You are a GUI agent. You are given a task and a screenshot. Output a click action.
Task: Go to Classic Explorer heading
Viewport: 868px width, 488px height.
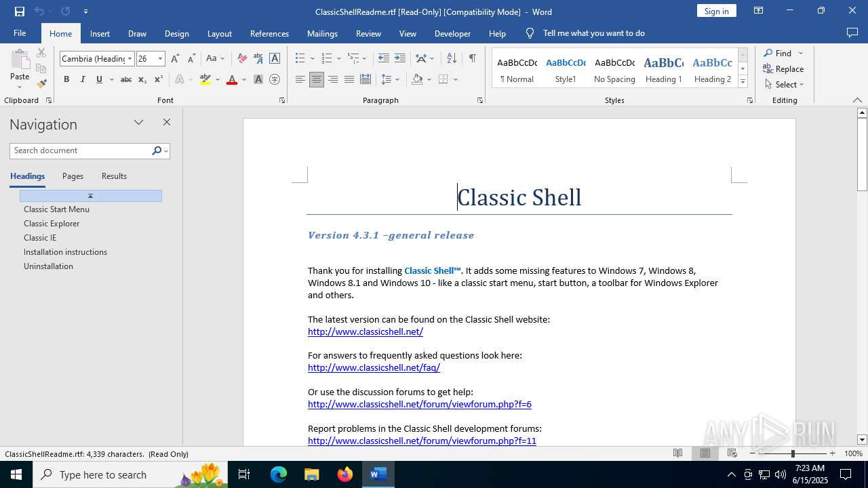(x=52, y=224)
